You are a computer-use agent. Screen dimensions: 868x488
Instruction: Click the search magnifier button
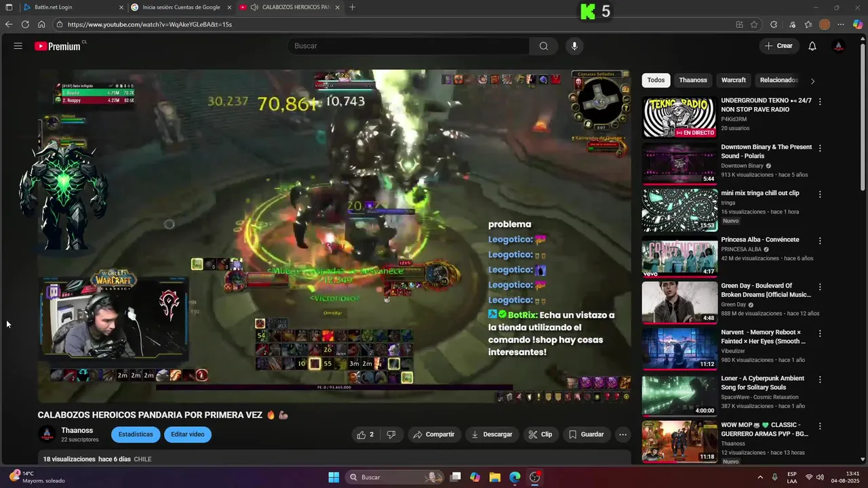[x=544, y=46]
